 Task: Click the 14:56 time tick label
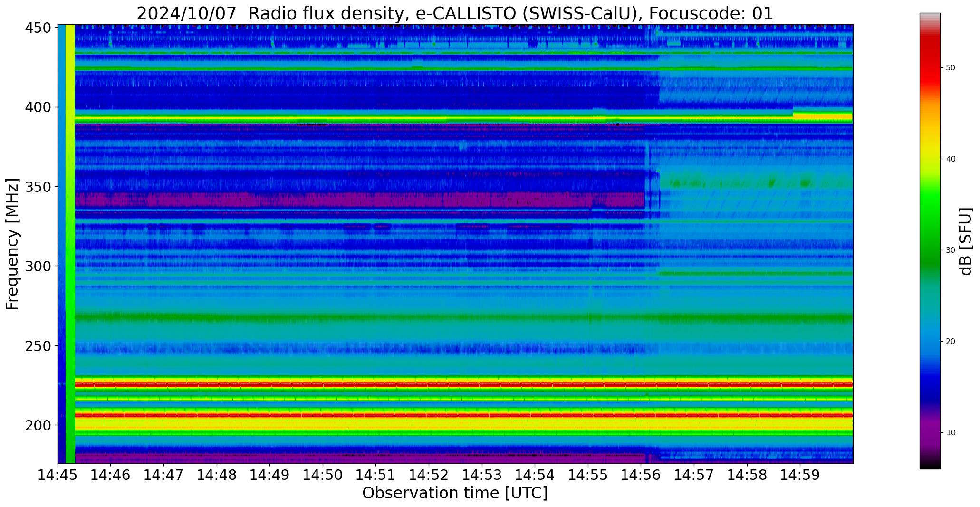pyautogui.click(x=641, y=474)
